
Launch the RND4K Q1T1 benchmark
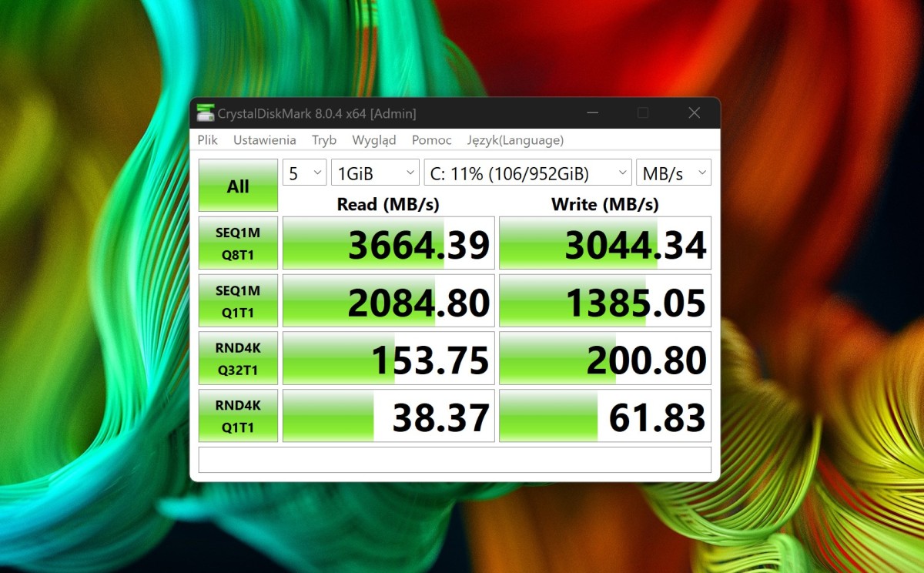click(x=238, y=416)
